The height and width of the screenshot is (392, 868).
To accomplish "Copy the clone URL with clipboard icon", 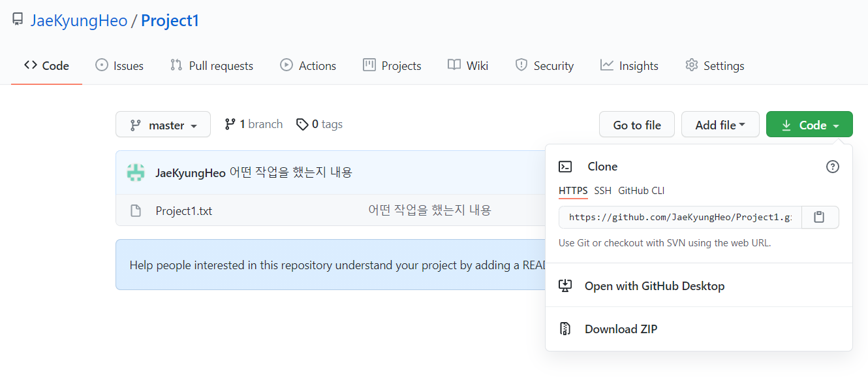I will pos(820,217).
